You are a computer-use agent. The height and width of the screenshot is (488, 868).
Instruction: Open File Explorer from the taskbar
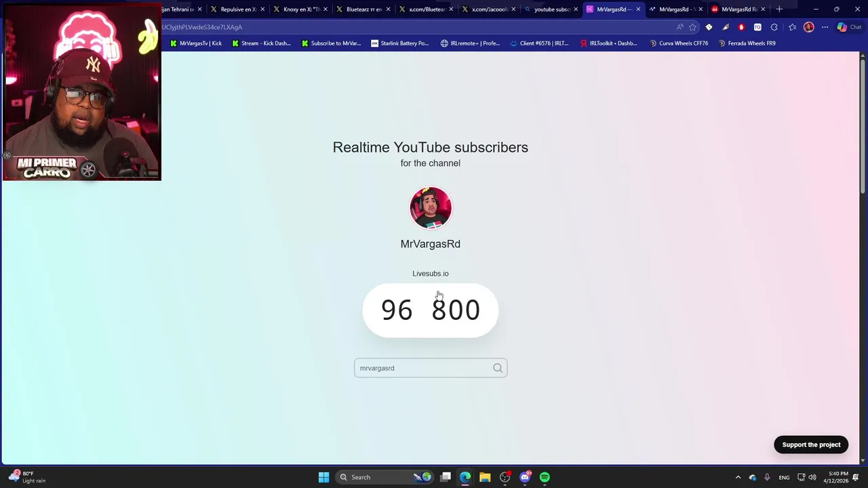coord(485,477)
